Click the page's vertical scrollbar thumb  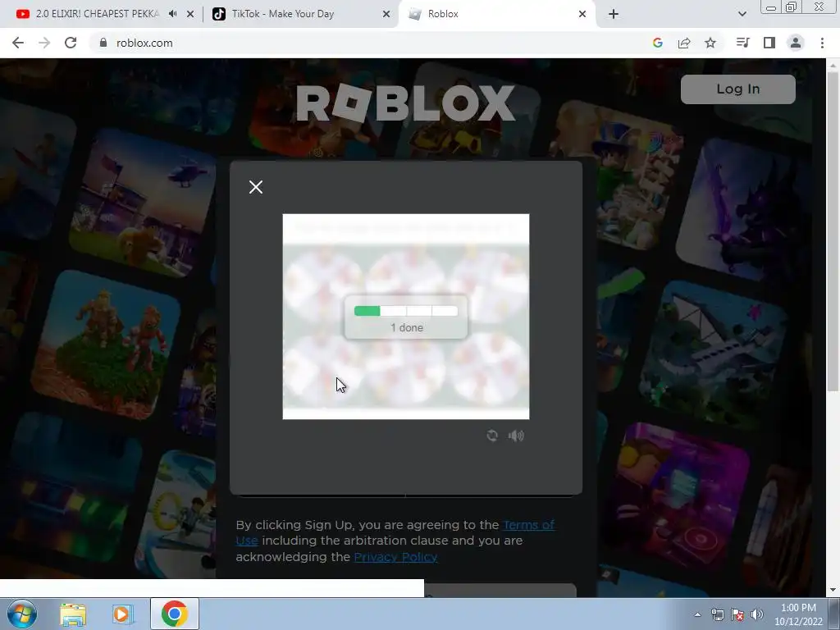833,231
